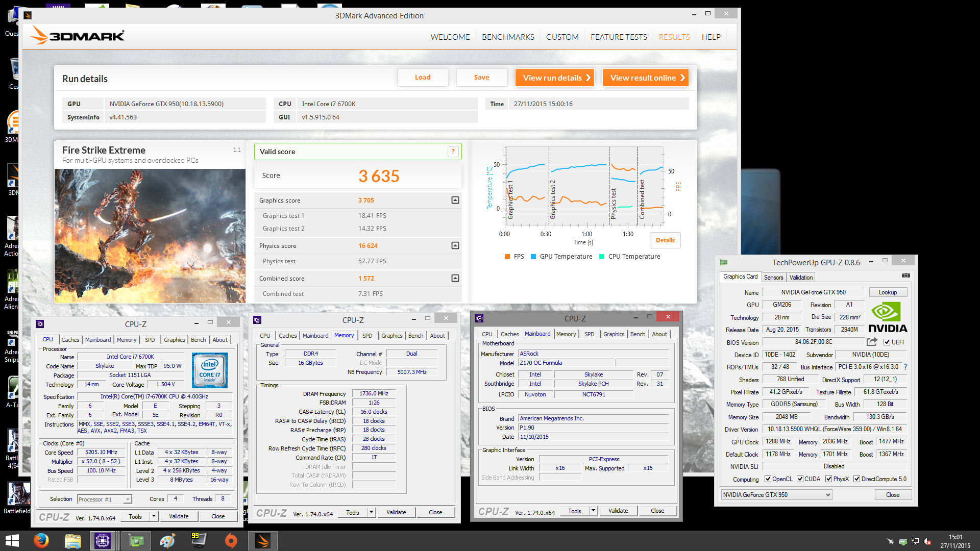Switch to CPU-Z in the taskbar
The image size is (980, 551).
(103, 541)
